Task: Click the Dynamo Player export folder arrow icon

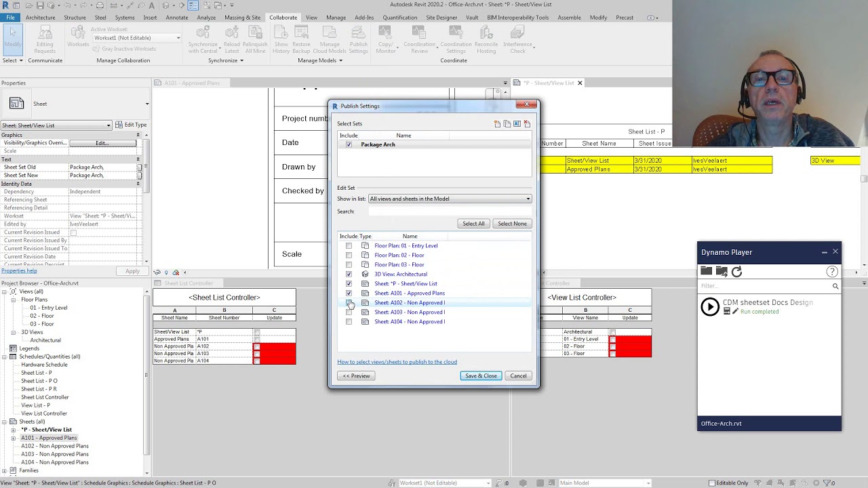Action: point(722,271)
